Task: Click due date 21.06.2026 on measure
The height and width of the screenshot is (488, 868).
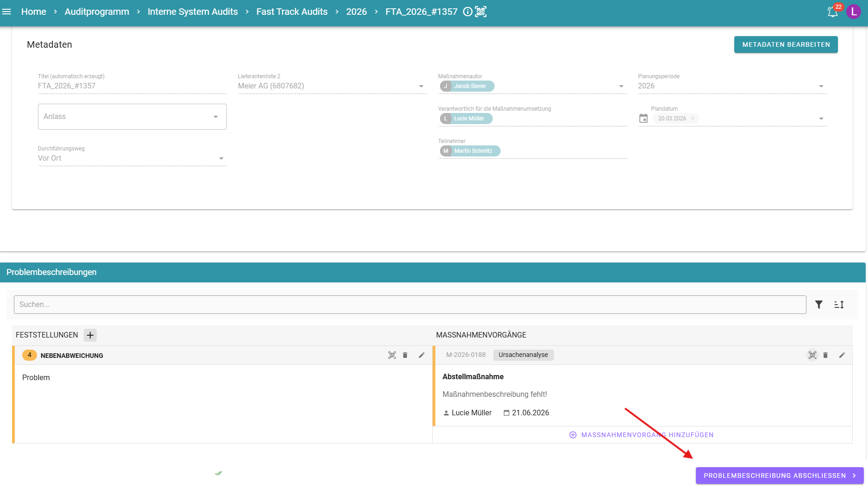Action: pos(531,413)
